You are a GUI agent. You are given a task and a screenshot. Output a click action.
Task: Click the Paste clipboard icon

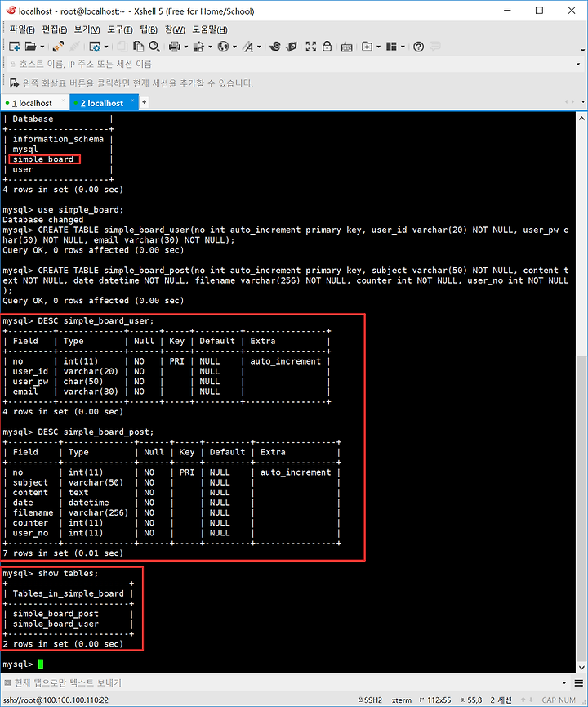138,47
